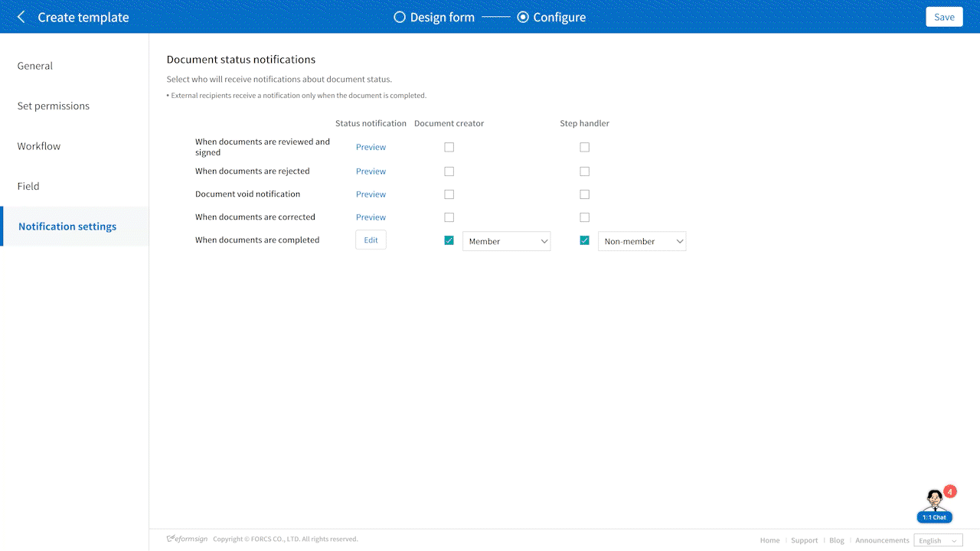Open the Announcements footer link
Image resolution: width=980 pixels, height=551 pixels.
(882, 540)
